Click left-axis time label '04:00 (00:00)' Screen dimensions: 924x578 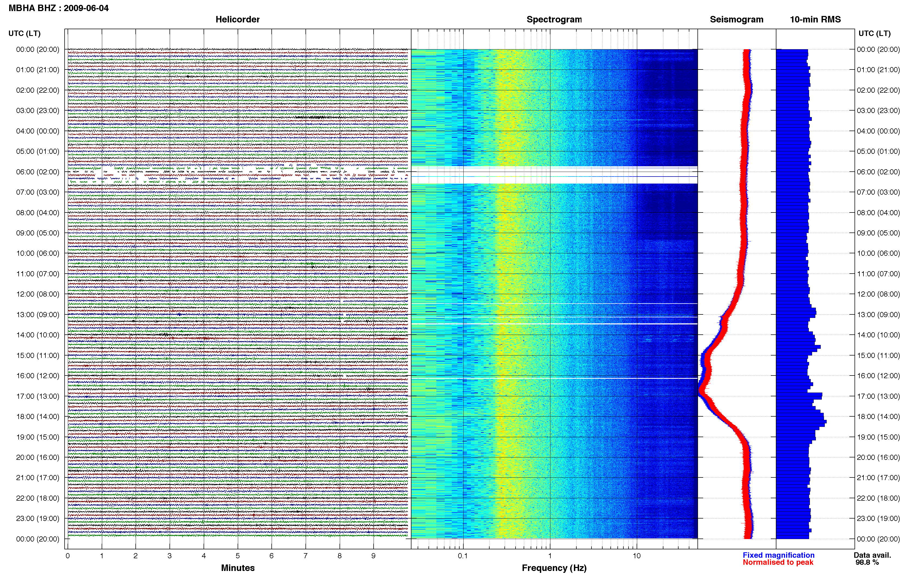tap(38, 131)
